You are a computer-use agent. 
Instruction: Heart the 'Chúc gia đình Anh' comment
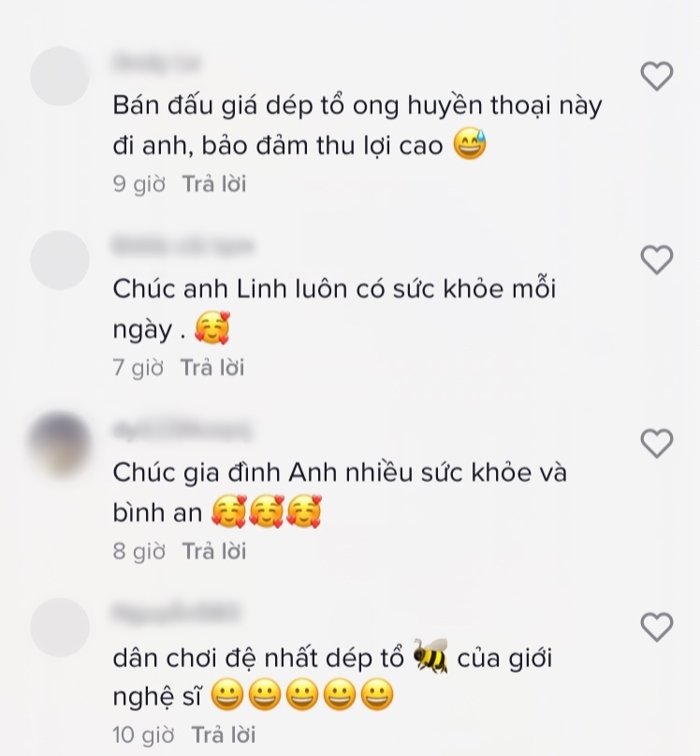657,443
